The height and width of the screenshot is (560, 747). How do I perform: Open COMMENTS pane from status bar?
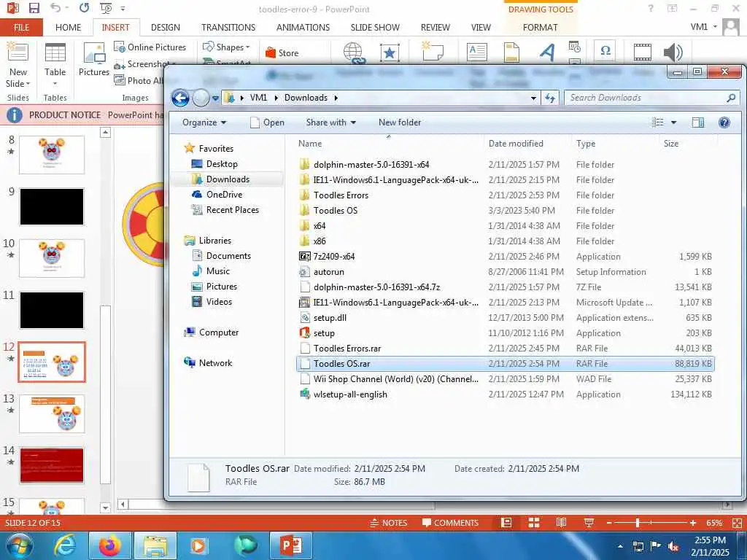tap(450, 523)
